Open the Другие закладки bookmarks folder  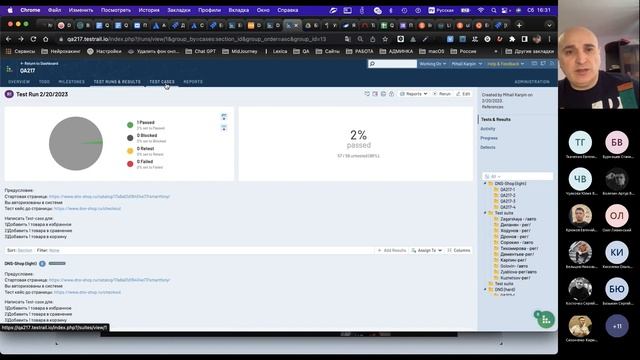coord(529,51)
